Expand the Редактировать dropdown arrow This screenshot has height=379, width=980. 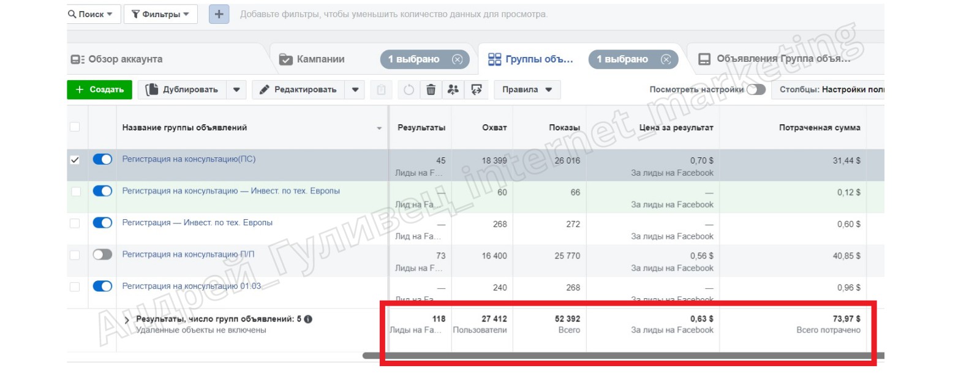click(355, 89)
